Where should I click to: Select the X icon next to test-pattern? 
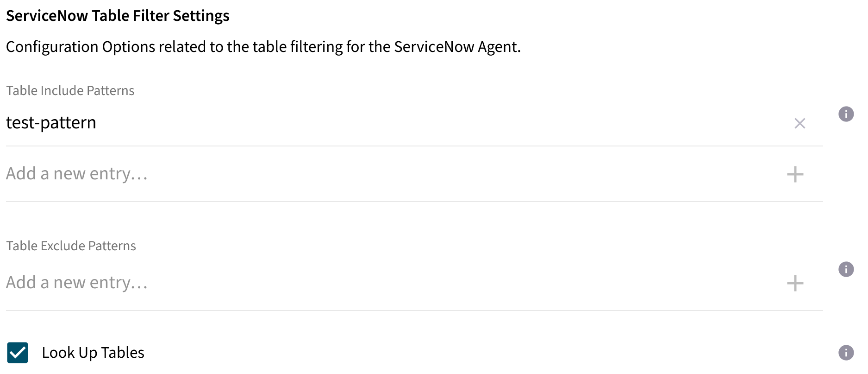tap(799, 123)
